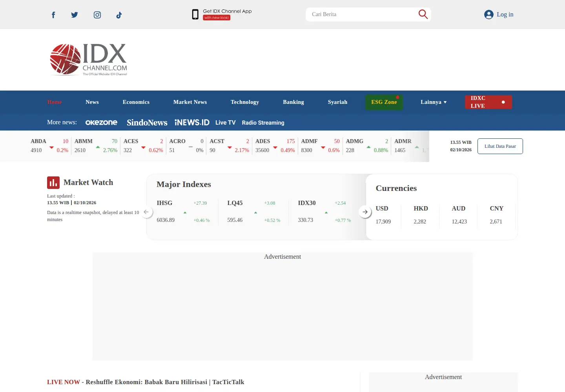
Task: Click the IHSG value 6036.89
Action: (x=166, y=220)
